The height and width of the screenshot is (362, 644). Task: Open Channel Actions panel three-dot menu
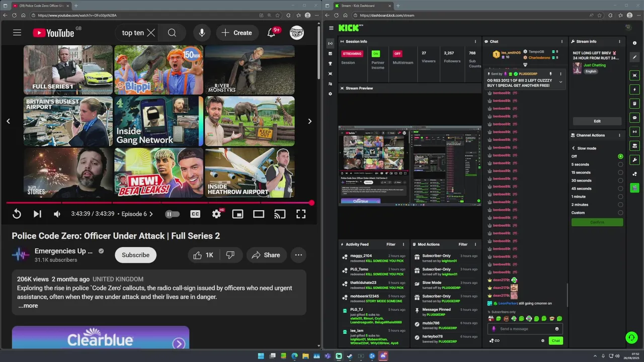(x=619, y=135)
